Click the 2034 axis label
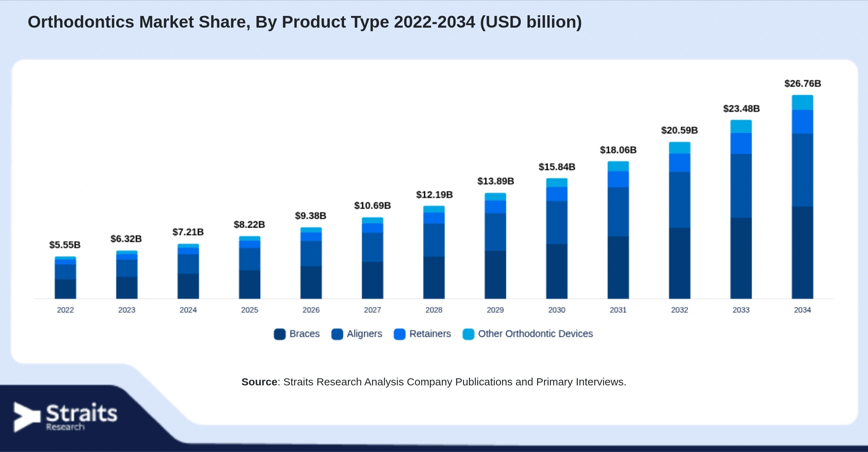The image size is (868, 452). (x=802, y=310)
